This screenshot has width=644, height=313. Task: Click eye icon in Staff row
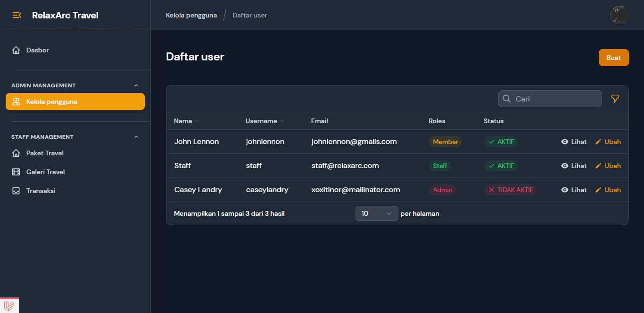point(564,166)
